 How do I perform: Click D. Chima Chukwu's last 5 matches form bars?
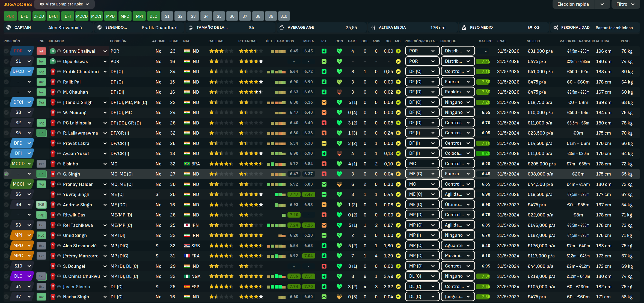tap(276, 276)
